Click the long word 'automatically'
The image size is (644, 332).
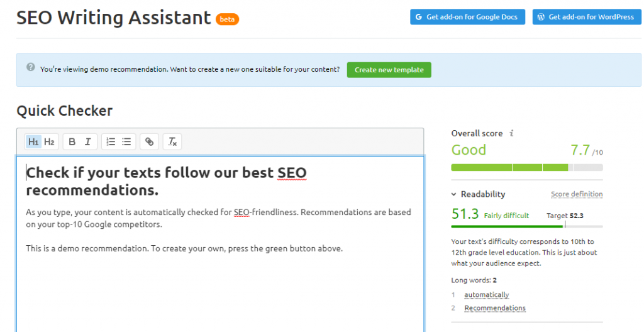click(x=487, y=295)
